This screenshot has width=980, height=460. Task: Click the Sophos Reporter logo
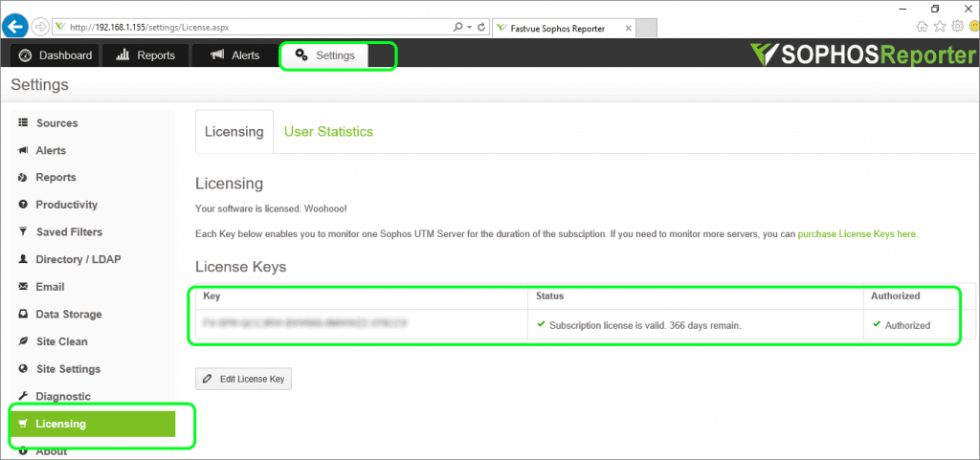862,55
